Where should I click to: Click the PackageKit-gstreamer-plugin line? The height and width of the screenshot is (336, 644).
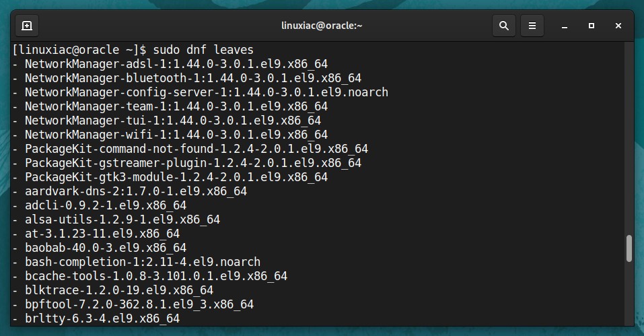187,163
